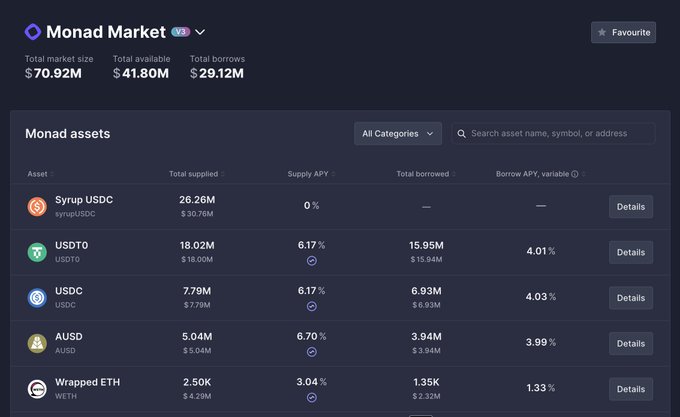Select the AUSD asset name
Screen dimensions: 680x417
click(x=69, y=336)
